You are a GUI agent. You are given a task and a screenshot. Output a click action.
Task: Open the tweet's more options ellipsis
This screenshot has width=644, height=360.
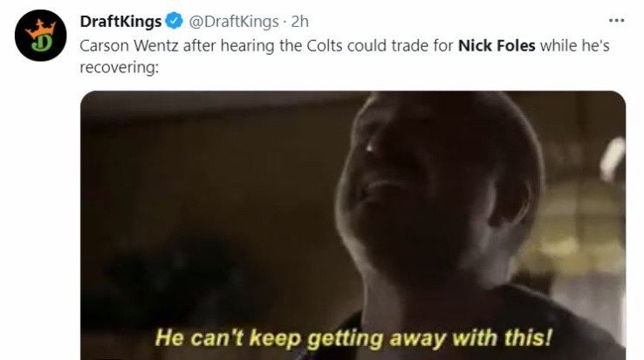616,21
